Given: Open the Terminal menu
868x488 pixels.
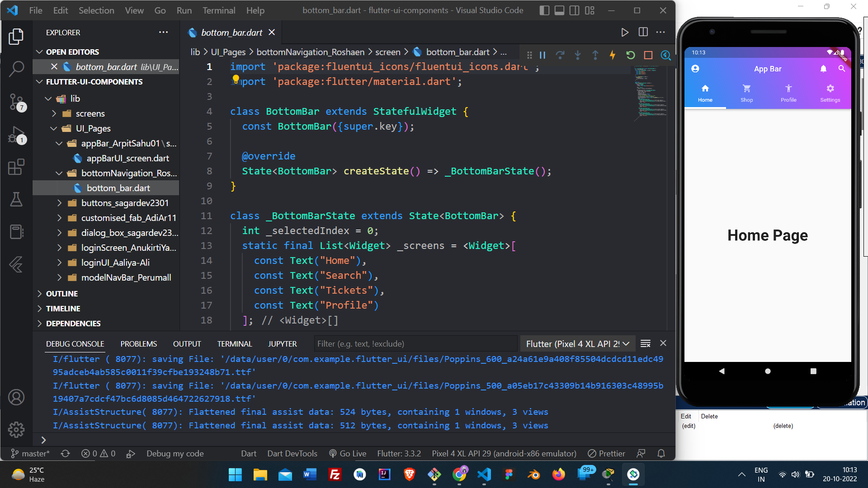Looking at the screenshot, I should [219, 10].
